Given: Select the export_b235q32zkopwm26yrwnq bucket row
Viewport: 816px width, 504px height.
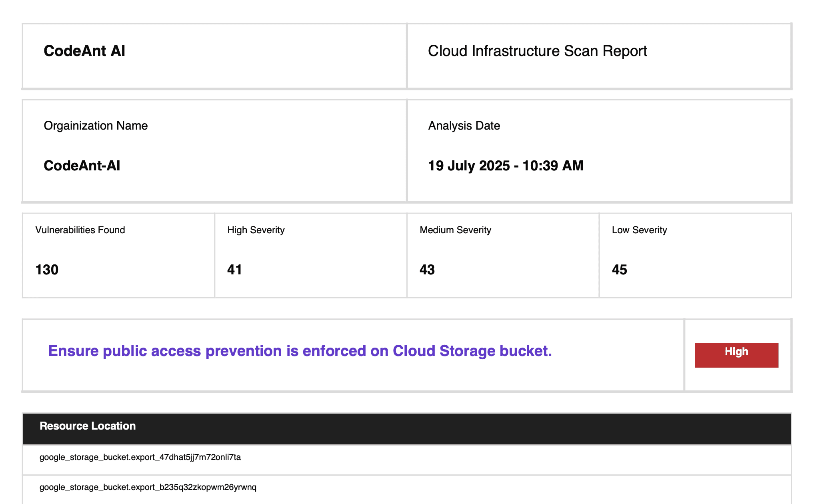Looking at the screenshot, I should (x=148, y=487).
